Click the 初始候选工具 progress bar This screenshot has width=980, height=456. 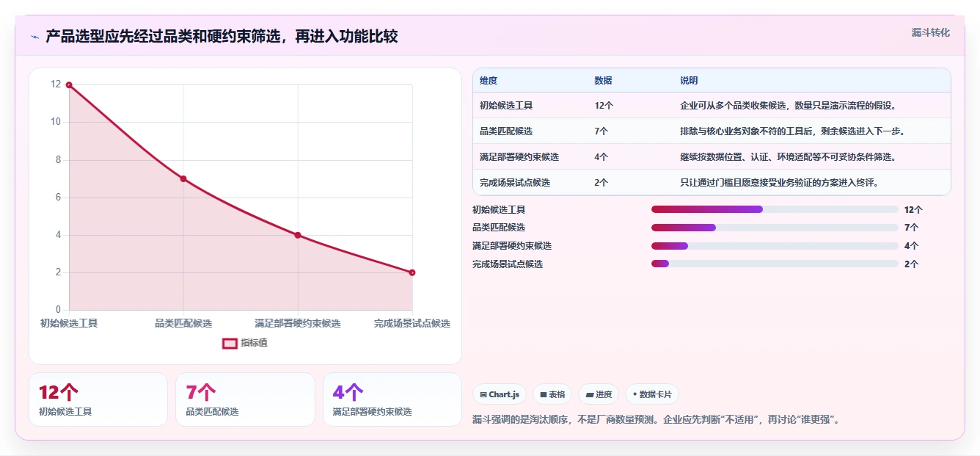[775, 209]
